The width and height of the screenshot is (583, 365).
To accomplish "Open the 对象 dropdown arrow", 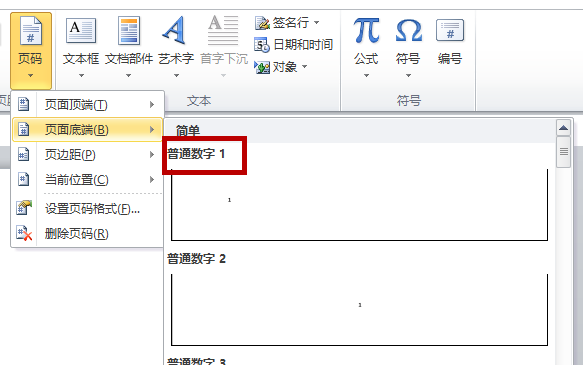I will pos(305,67).
